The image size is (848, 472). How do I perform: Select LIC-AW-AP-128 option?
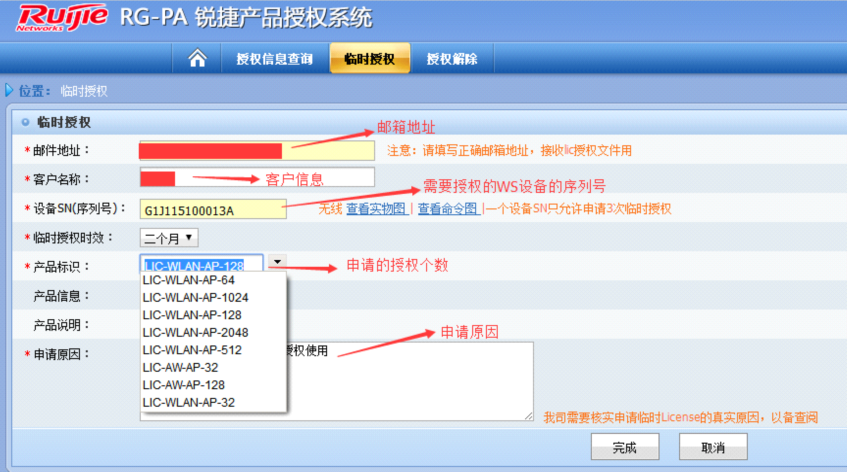pos(213,385)
